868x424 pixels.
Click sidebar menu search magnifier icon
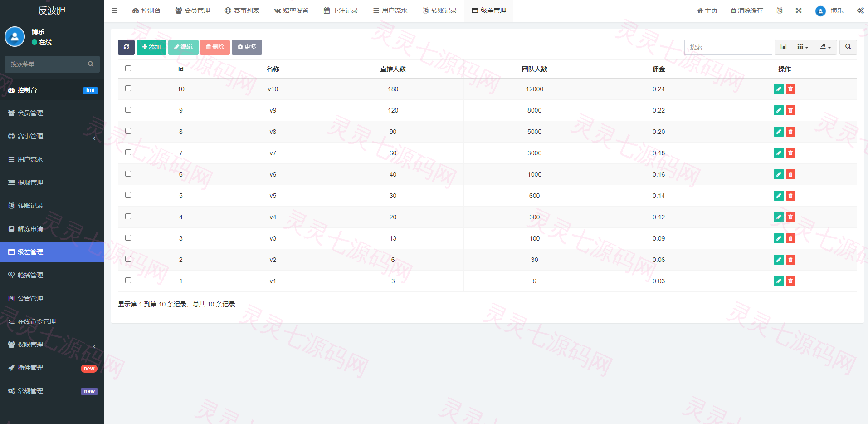coord(91,64)
